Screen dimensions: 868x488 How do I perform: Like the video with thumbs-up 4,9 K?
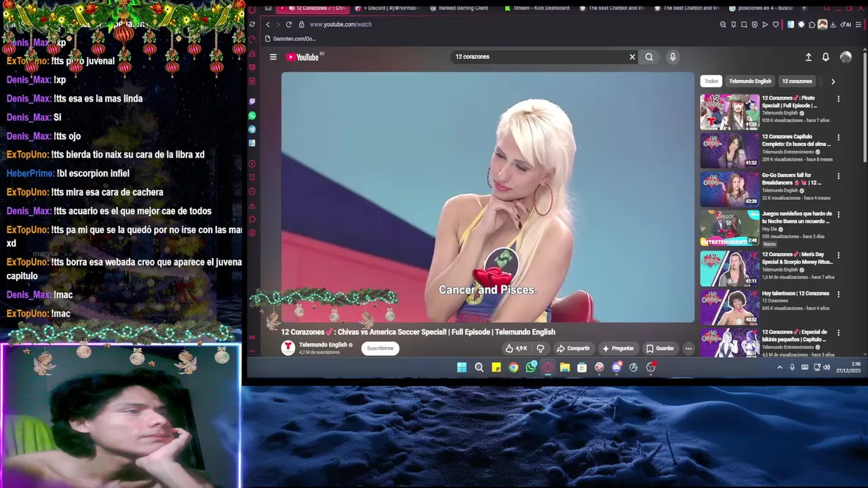[x=516, y=348]
